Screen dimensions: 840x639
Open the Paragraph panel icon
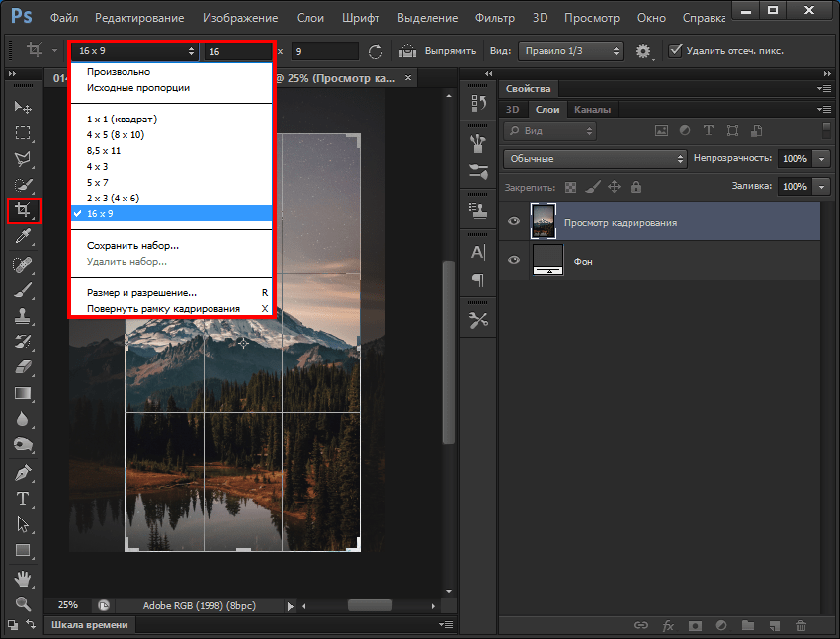click(x=478, y=280)
